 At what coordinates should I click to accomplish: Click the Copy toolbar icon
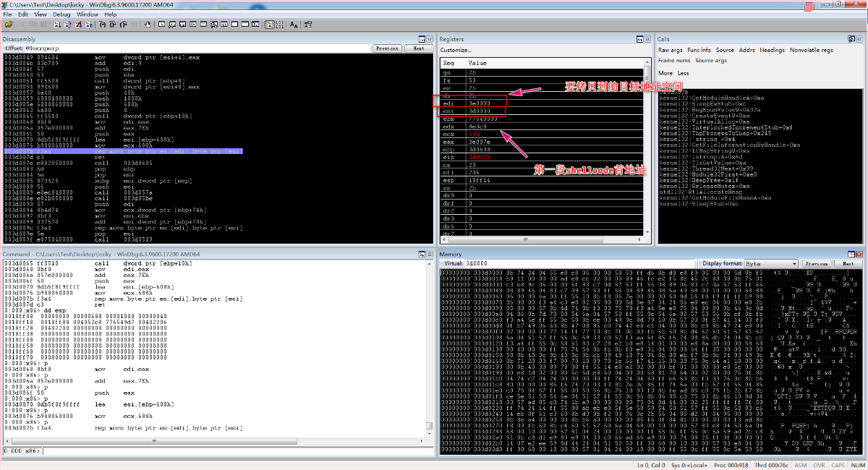point(33,25)
